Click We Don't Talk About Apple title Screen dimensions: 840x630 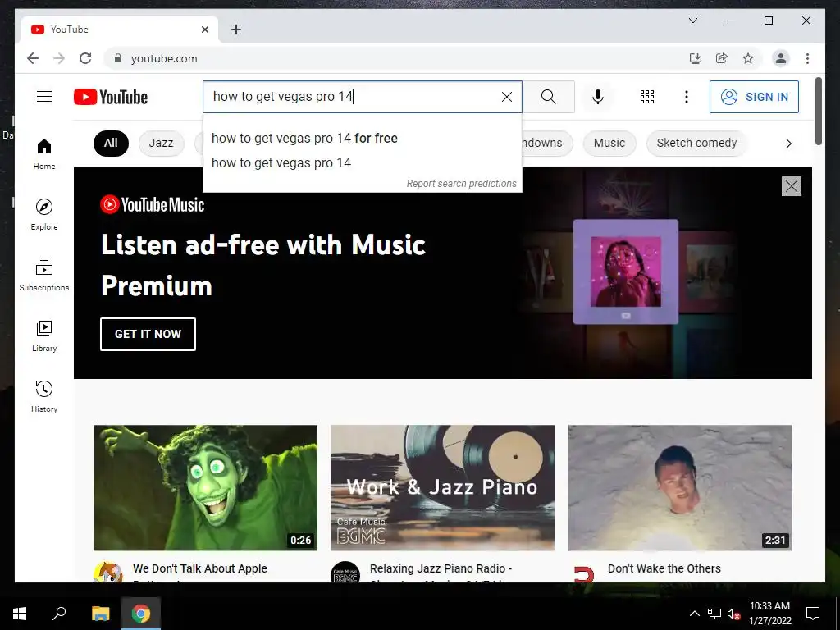(x=200, y=568)
